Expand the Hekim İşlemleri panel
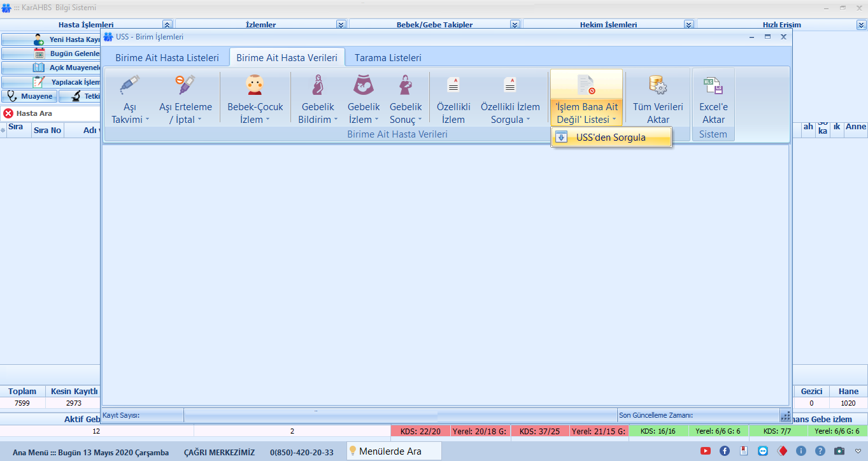 tap(688, 25)
